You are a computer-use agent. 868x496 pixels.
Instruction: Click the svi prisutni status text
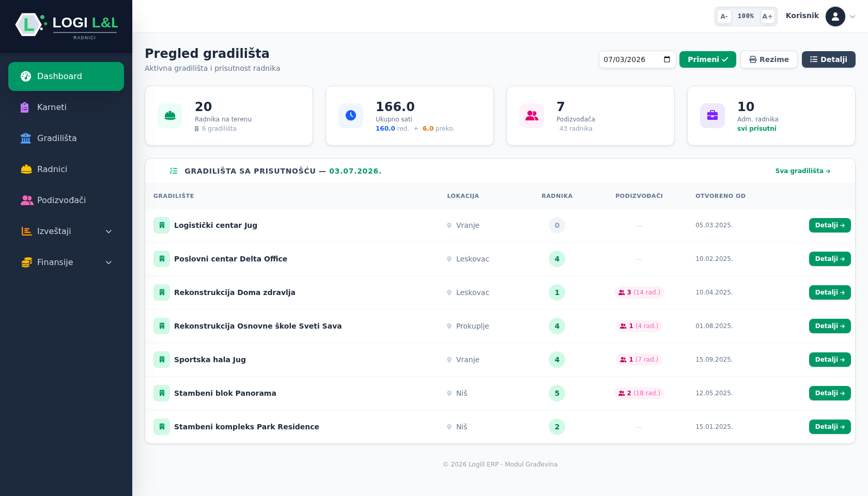pyautogui.click(x=757, y=129)
